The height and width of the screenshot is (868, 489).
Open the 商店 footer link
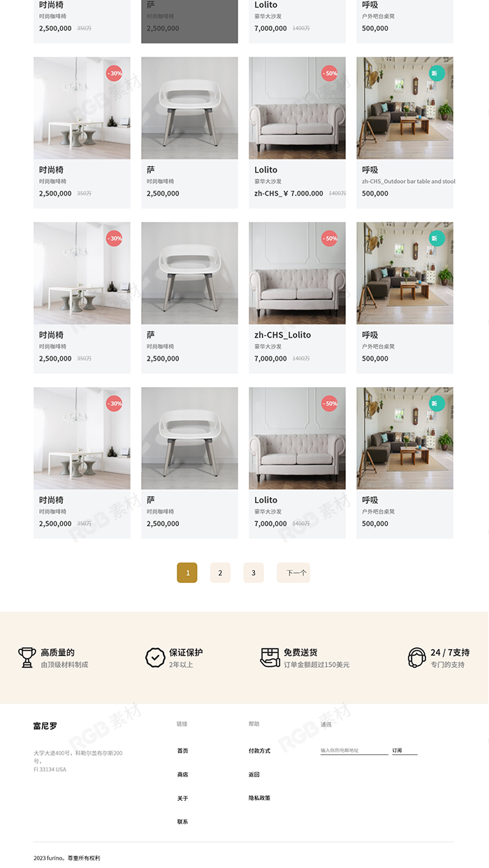coord(182,774)
